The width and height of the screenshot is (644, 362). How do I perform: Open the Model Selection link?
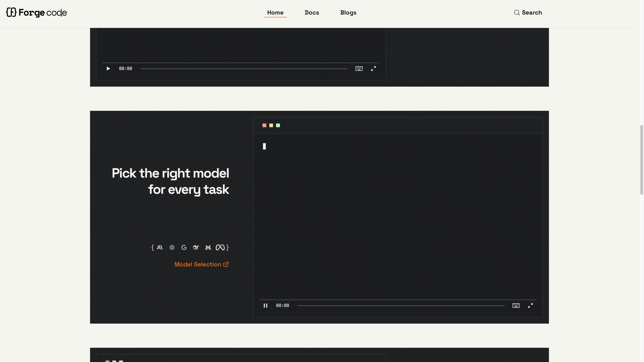click(201, 264)
